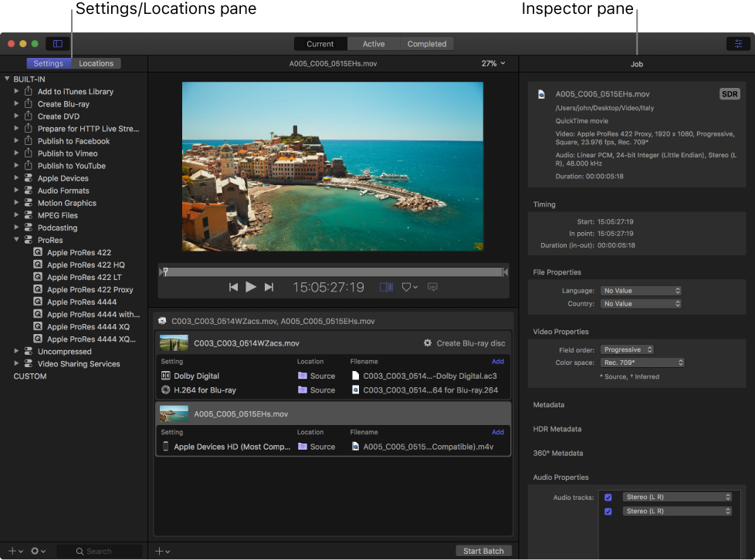755x560 pixels.
Task: Open the marker pop-up menu icon
Action: 409,287
